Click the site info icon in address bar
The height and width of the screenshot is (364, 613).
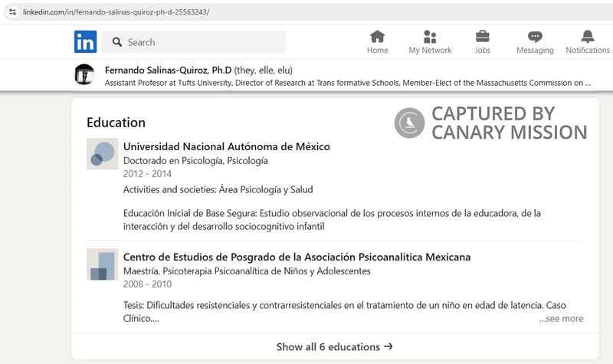(x=12, y=11)
